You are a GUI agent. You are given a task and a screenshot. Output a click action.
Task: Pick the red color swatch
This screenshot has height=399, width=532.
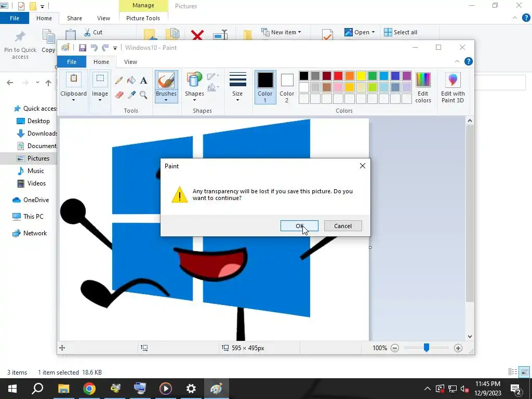click(x=338, y=76)
